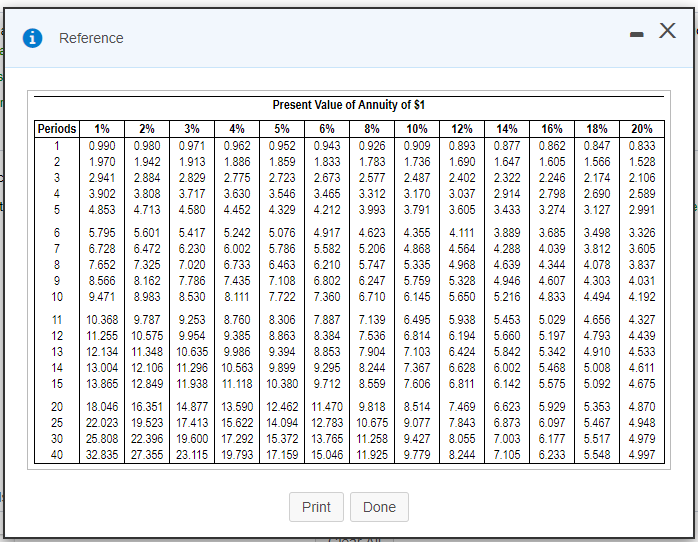Click cell value 8.244 in period 40 row
Image resolution: width=698 pixels, height=542 pixels.
tap(462, 455)
